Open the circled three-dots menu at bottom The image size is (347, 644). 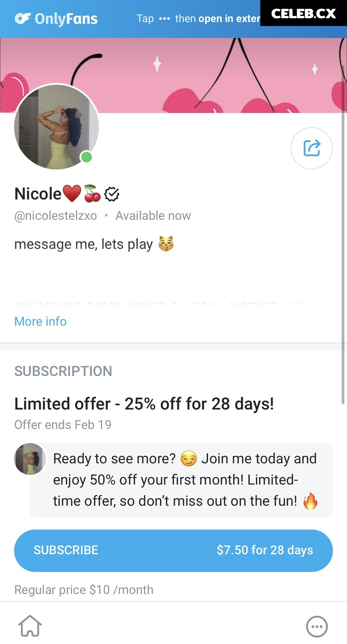coord(317,626)
